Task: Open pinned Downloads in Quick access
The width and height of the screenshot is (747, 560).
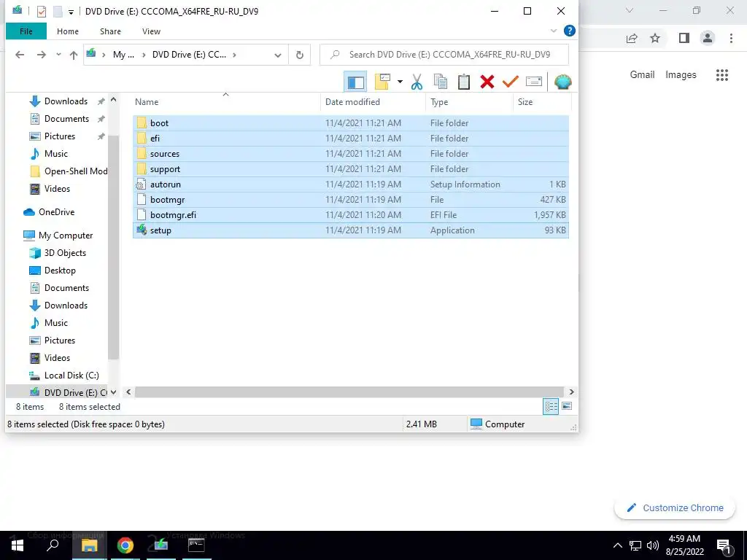Action: 66,101
